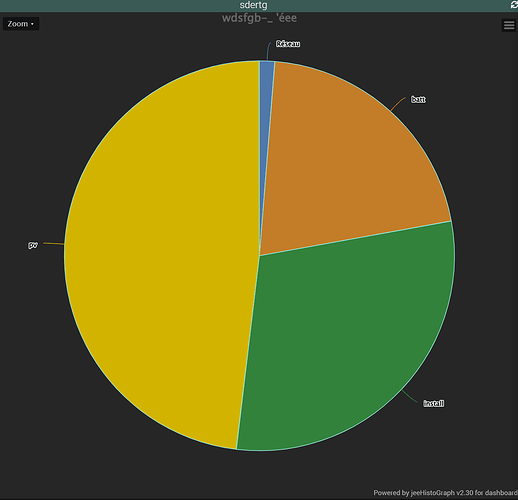Open the Zoom dropdown
518x500 pixels.
21,24
